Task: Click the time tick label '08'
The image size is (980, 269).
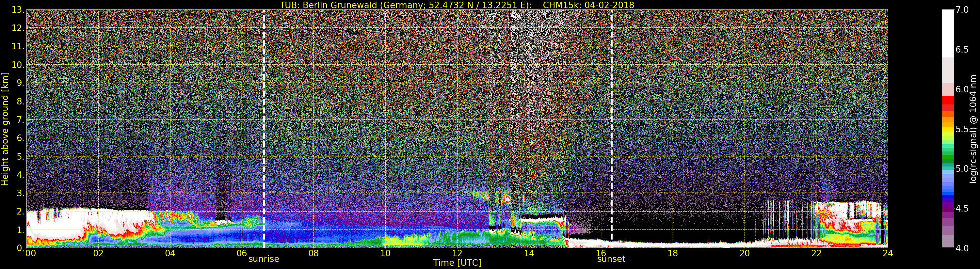Action: pos(313,253)
